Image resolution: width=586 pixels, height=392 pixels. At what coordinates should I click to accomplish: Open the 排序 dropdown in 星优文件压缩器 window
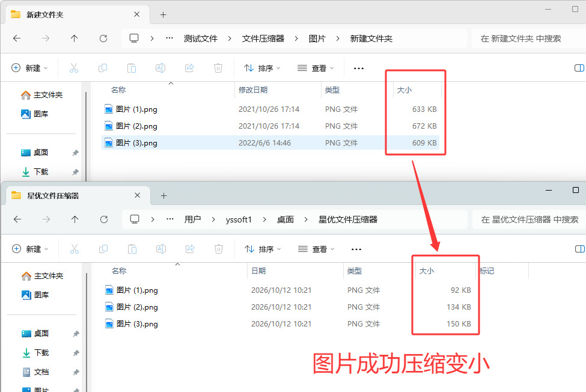[263, 249]
